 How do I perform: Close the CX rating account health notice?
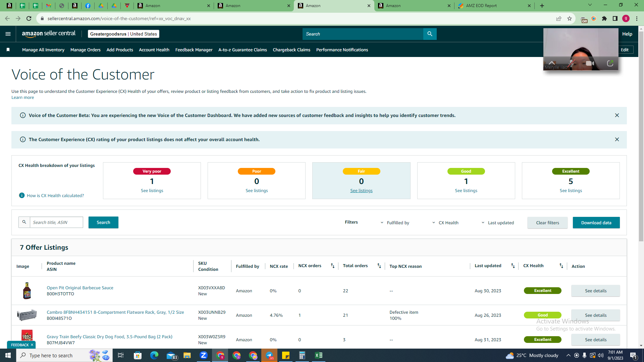(x=617, y=139)
